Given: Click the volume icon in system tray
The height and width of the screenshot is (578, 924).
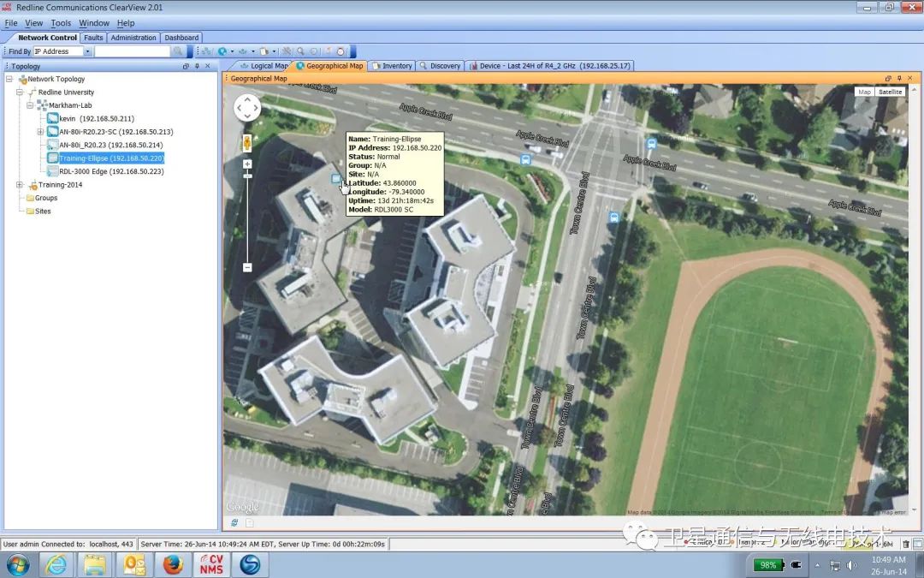Looking at the screenshot, I should 852,565.
